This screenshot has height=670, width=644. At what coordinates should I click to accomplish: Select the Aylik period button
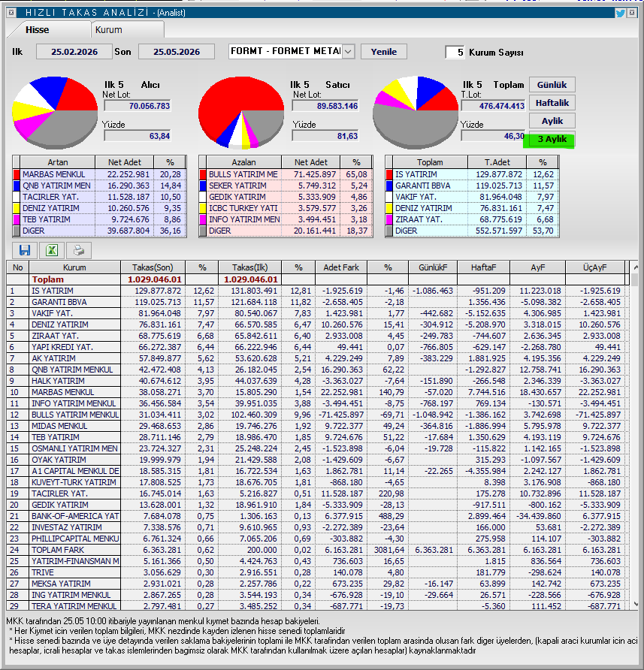(552, 121)
